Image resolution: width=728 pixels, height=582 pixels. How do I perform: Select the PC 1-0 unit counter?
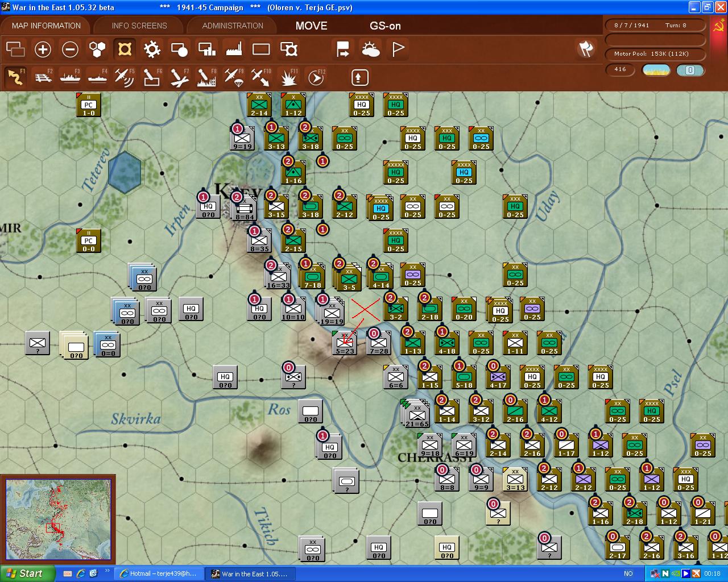click(x=89, y=106)
